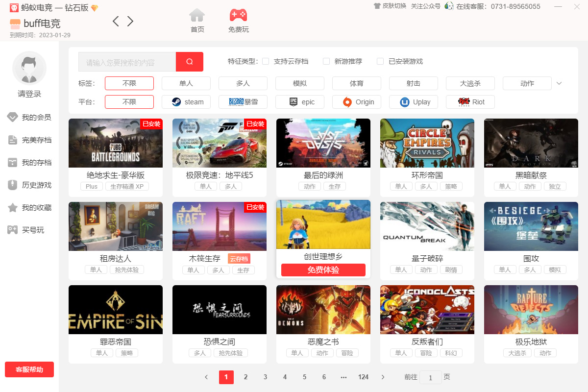Image resolution: width=588 pixels, height=392 pixels.
Task: Go to the 首页 home icon
Action: (197, 15)
